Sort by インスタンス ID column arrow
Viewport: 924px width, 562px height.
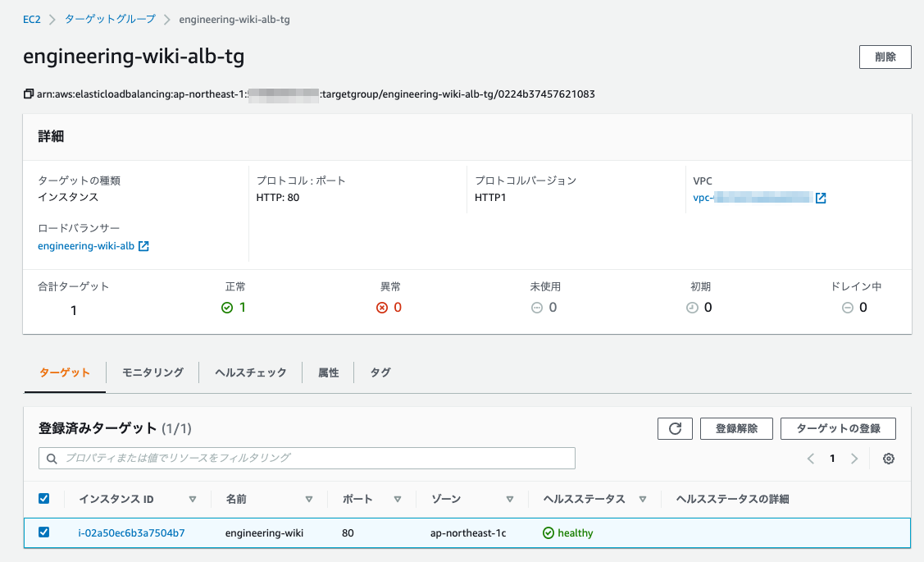tap(192, 499)
